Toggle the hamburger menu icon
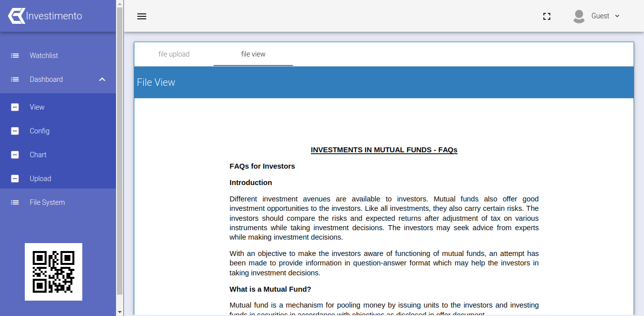 142,16
